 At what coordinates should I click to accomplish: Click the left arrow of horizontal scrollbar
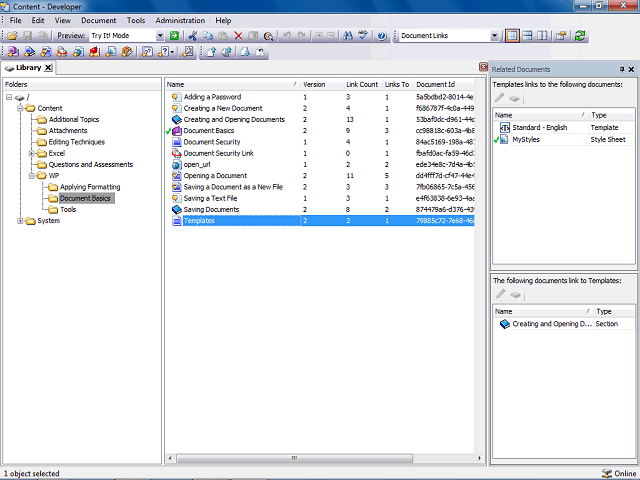[x=170, y=458]
